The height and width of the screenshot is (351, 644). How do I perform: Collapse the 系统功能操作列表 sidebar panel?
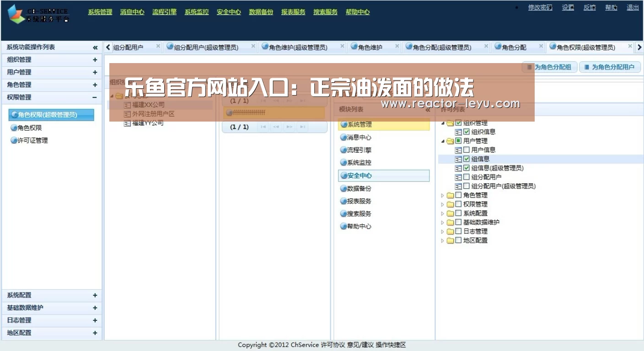point(95,48)
